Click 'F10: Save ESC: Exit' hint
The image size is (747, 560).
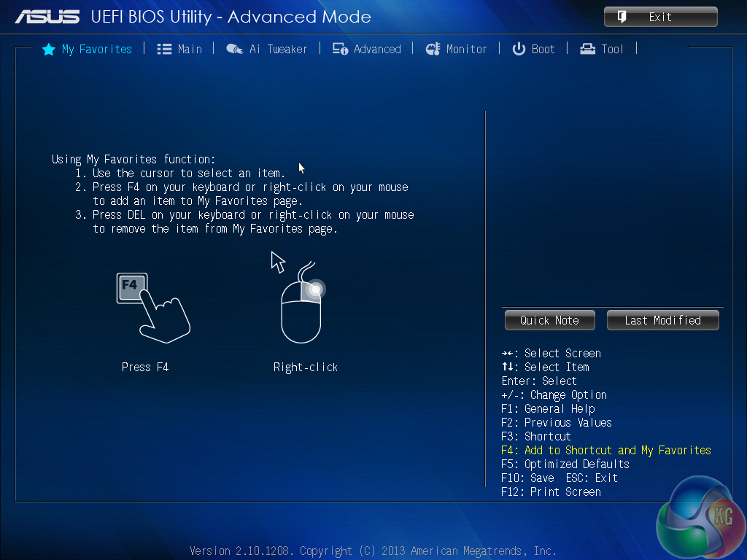(560, 478)
